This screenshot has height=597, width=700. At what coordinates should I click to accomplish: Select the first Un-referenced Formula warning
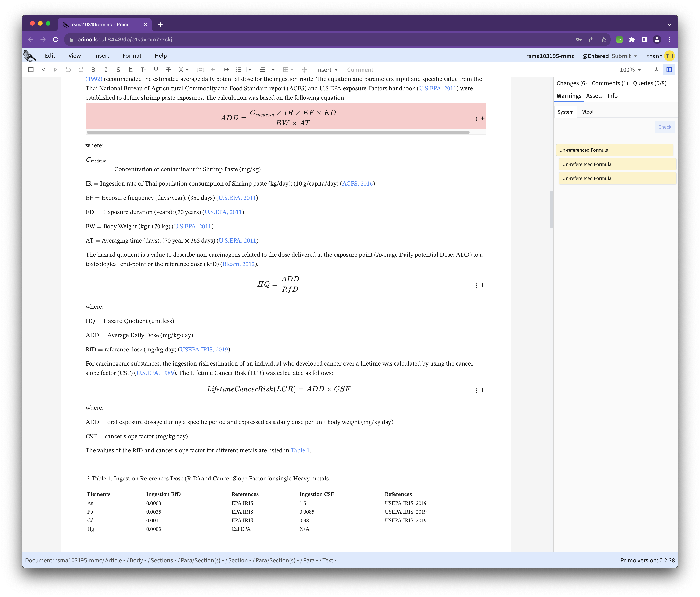tap(614, 150)
